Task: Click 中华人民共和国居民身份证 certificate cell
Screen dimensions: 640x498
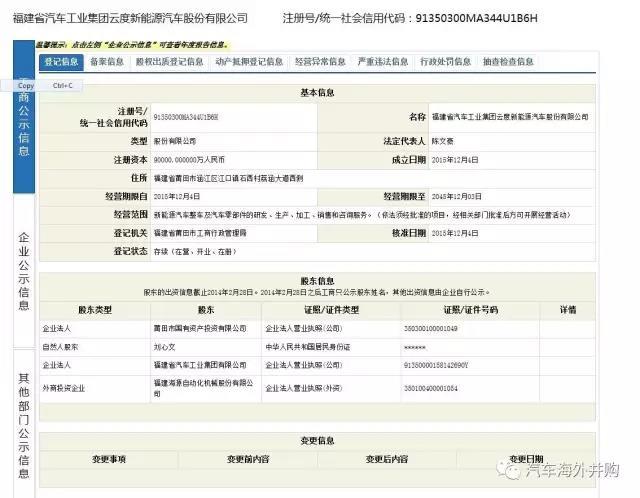Action: (308, 347)
